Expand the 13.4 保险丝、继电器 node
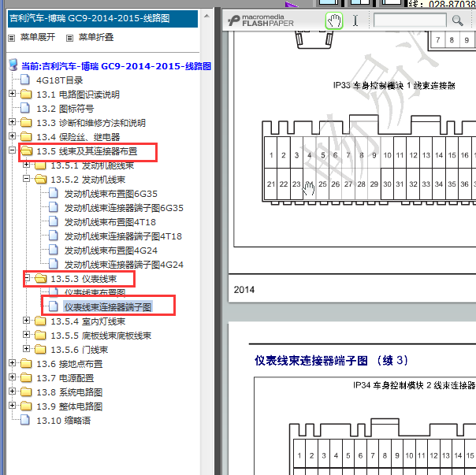The width and height of the screenshot is (476, 475). click(x=12, y=136)
